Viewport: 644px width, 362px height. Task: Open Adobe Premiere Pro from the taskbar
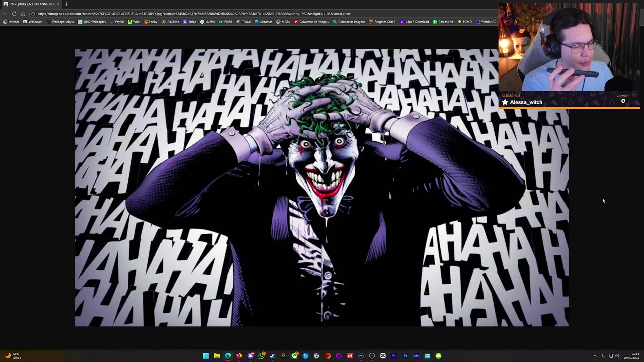click(394, 356)
